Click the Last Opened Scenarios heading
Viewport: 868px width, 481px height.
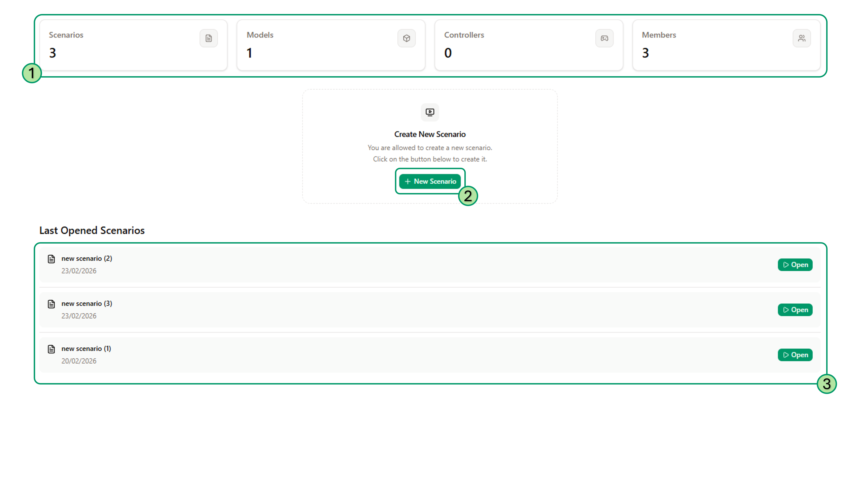pyautogui.click(x=92, y=230)
